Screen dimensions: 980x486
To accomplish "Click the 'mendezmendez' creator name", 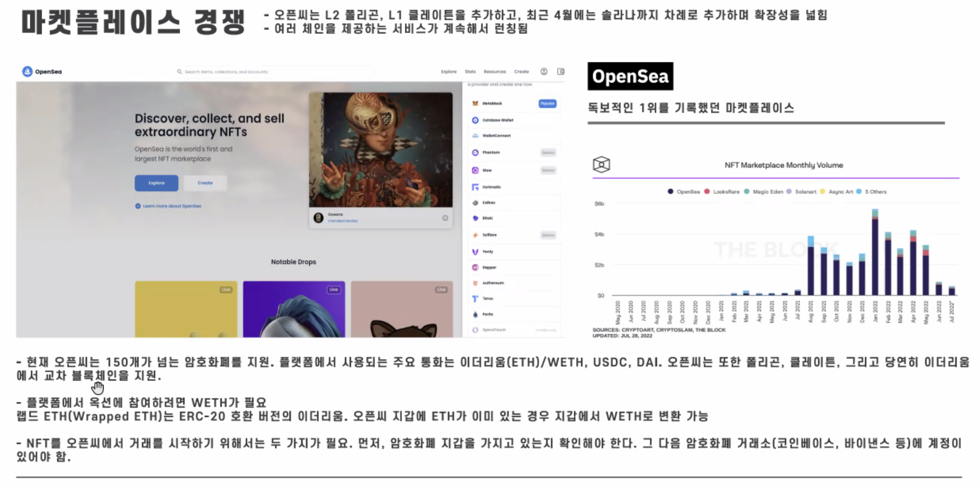I will [343, 221].
